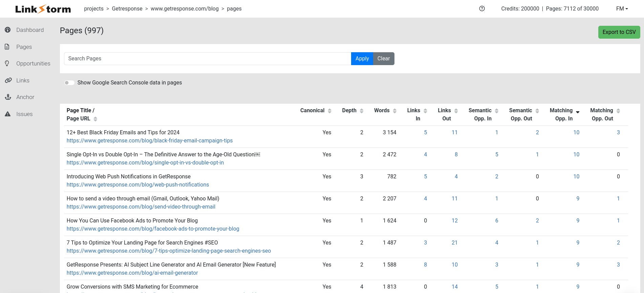Click the Issues warning triangle icon
The image size is (644, 293).
tap(7, 114)
